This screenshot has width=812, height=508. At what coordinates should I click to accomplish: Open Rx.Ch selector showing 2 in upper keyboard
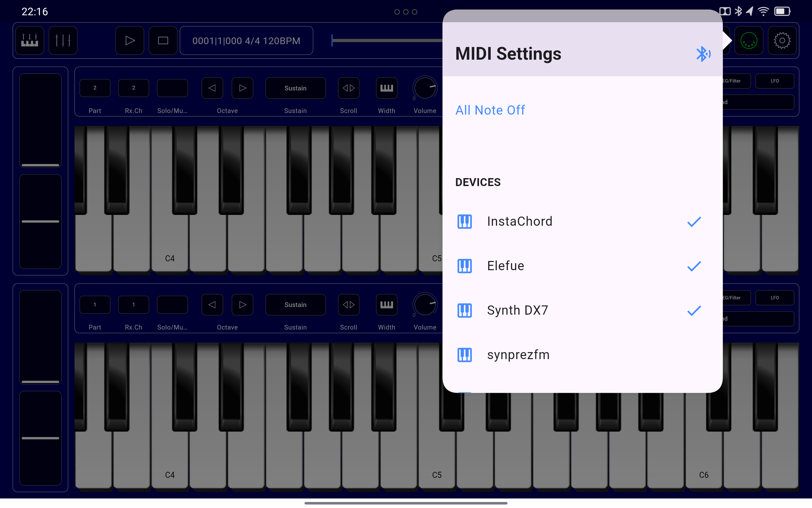[x=134, y=88]
